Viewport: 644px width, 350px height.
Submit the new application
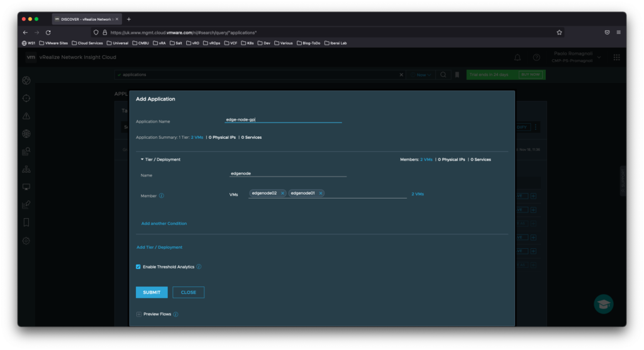pos(152,292)
